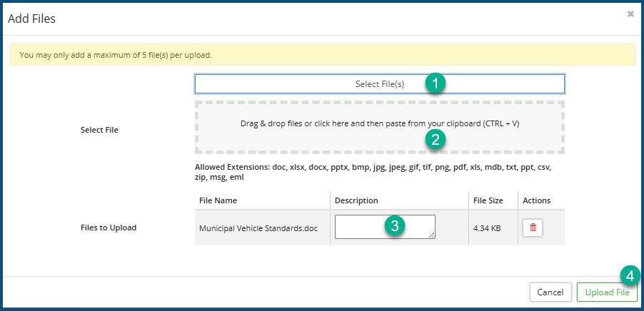Click the Actions column header
The height and width of the screenshot is (311, 644).
537,200
